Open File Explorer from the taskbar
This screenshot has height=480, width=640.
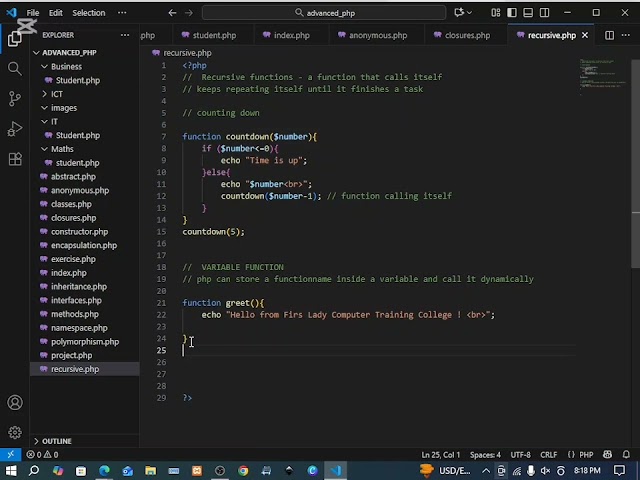click(151, 471)
